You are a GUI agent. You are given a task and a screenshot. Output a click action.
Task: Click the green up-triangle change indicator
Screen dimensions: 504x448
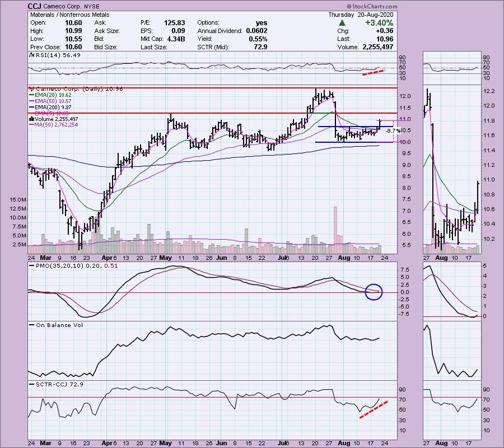(x=342, y=23)
